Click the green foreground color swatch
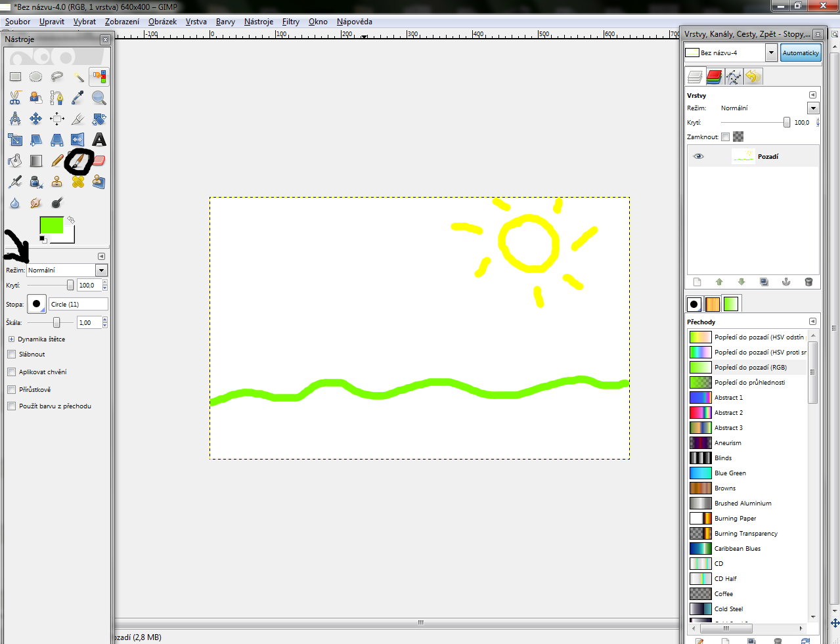 pyautogui.click(x=51, y=225)
